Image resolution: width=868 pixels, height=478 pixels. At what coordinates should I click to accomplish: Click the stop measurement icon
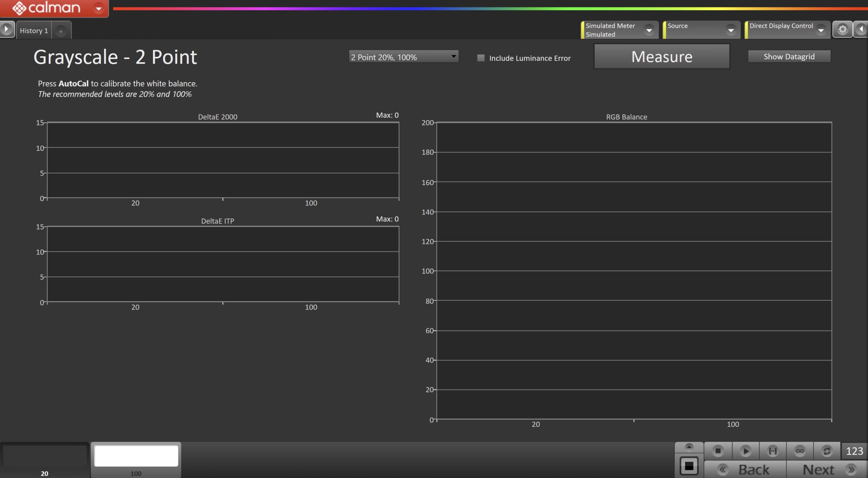[x=718, y=451]
